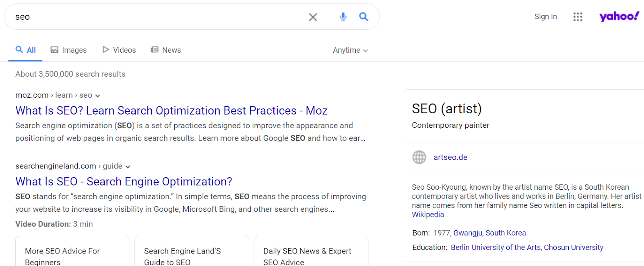Expand the moz.com result options chevron
Image resolution: width=644 pixels, height=266 pixels.
pyautogui.click(x=97, y=96)
